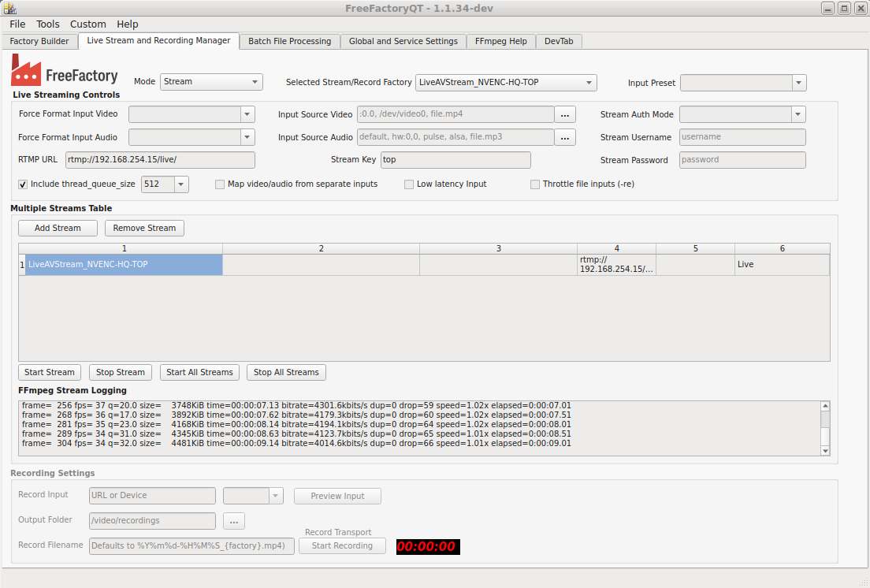The image size is (870, 588).
Task: Click column header 1 in streams table
Action: tap(124, 248)
